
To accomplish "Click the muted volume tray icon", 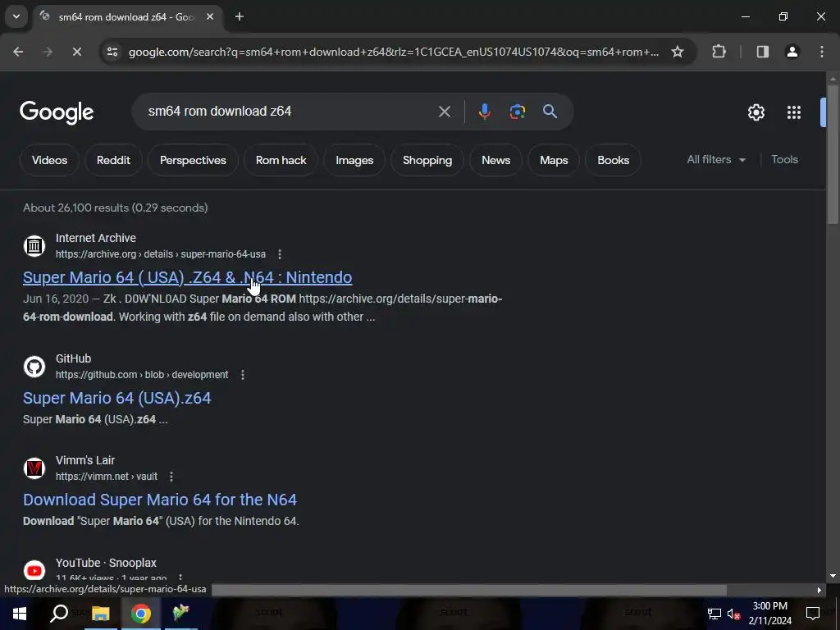I will tap(734, 614).
